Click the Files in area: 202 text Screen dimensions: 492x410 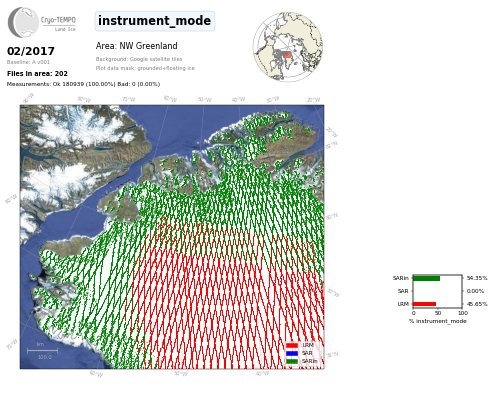[37, 74]
